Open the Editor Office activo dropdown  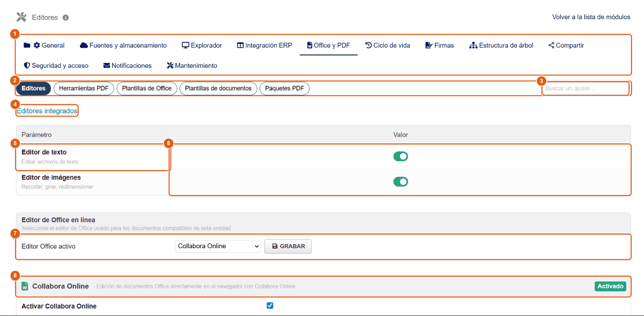(x=218, y=246)
